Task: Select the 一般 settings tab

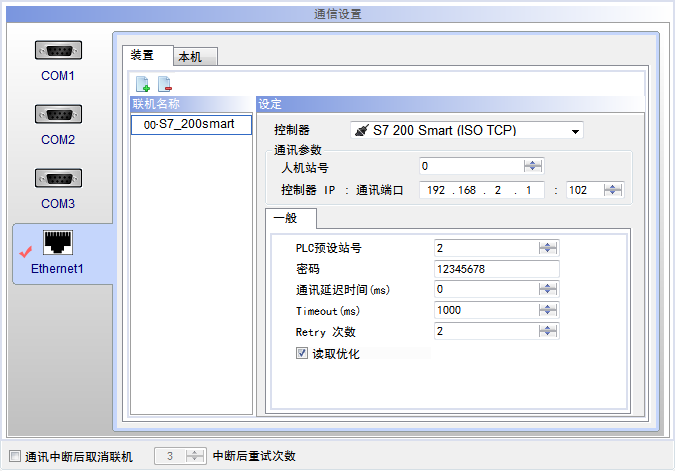Action: (x=290, y=219)
